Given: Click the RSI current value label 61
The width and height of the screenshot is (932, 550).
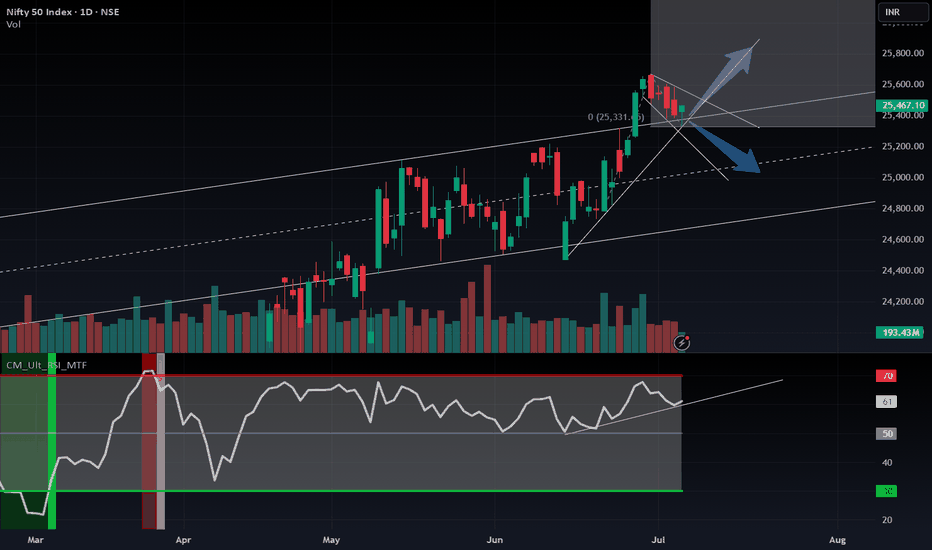Looking at the screenshot, I should (x=886, y=402).
